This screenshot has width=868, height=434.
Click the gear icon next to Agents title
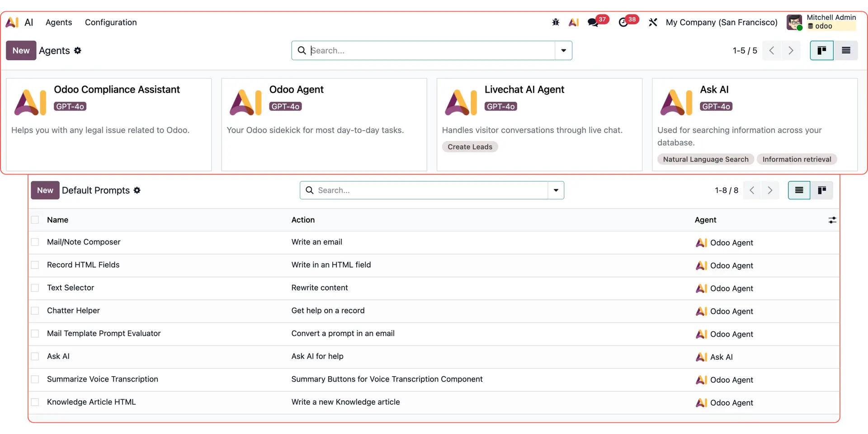[78, 51]
